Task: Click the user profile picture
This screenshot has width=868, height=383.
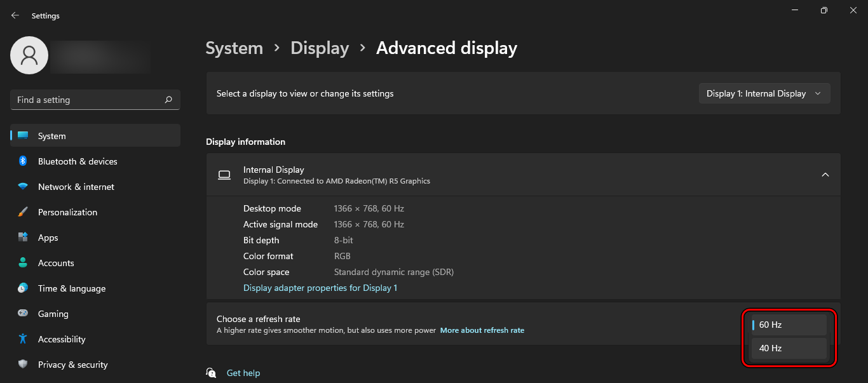Action: [29, 55]
